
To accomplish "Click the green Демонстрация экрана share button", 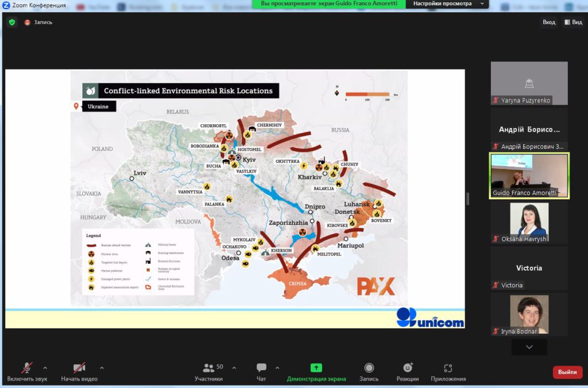I will pyautogui.click(x=316, y=371).
